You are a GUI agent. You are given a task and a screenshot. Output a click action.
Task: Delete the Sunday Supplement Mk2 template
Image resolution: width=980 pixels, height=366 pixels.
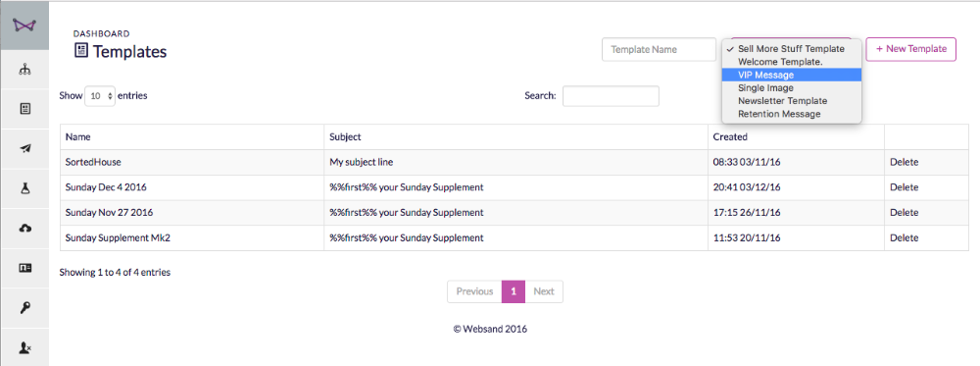point(904,237)
